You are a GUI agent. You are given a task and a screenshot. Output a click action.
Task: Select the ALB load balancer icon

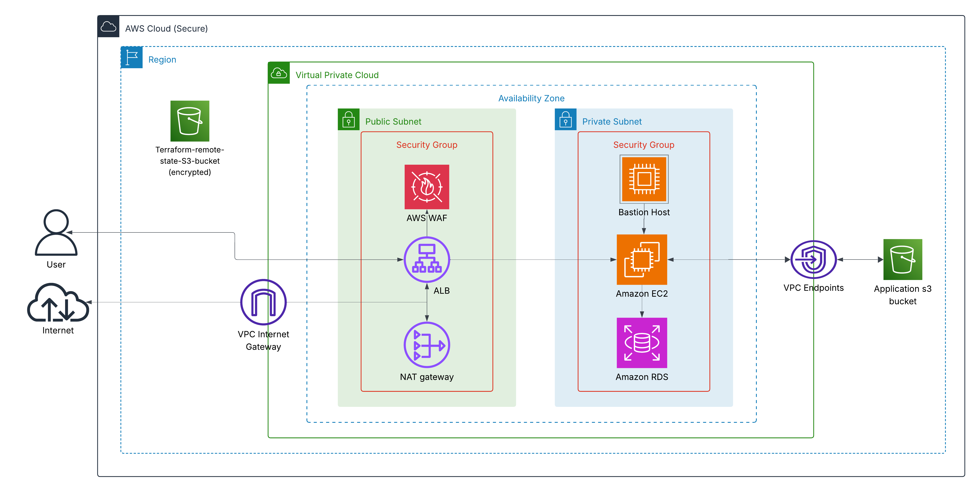click(x=427, y=260)
